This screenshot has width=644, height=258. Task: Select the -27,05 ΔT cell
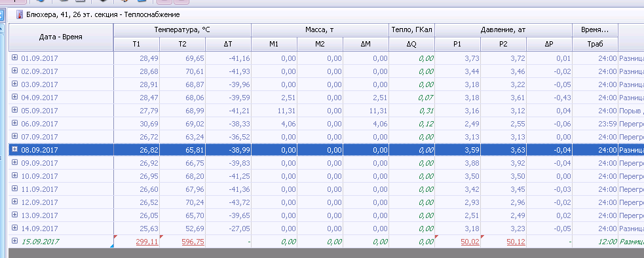(x=229, y=229)
